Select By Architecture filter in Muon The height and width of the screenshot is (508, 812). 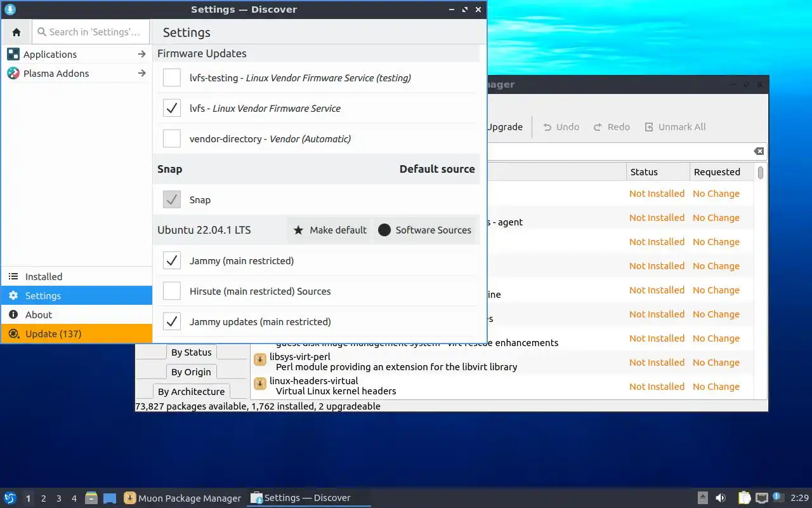click(192, 392)
